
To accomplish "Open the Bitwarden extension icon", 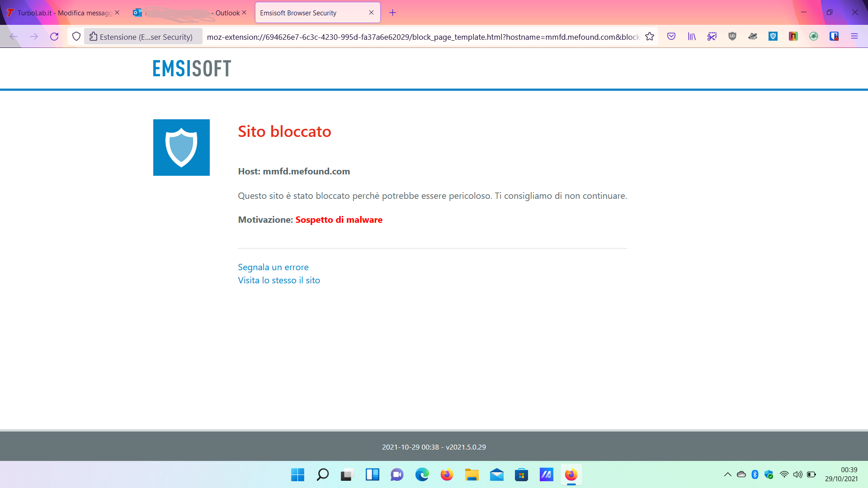I will pos(834,37).
